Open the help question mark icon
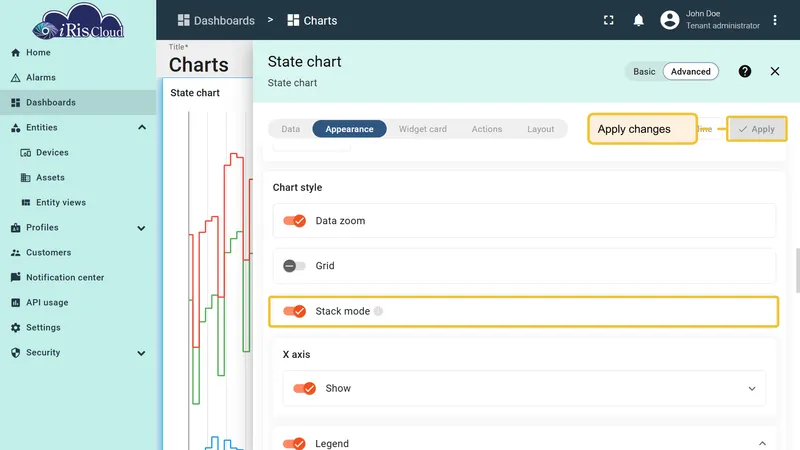This screenshot has width=800, height=450. pos(744,71)
